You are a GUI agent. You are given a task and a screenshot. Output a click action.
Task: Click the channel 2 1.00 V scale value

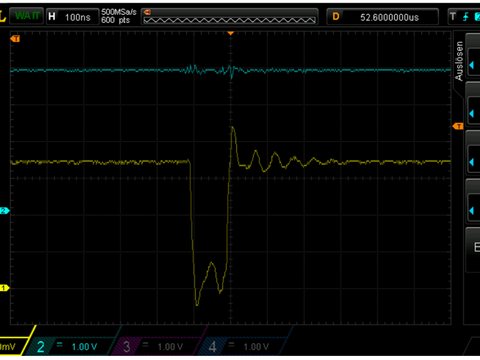(85, 347)
